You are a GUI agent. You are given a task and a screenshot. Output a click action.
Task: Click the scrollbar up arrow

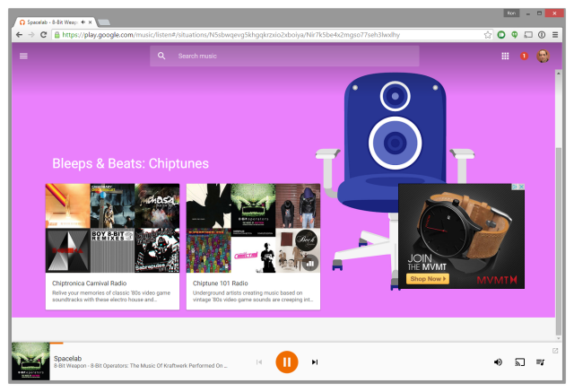point(558,74)
